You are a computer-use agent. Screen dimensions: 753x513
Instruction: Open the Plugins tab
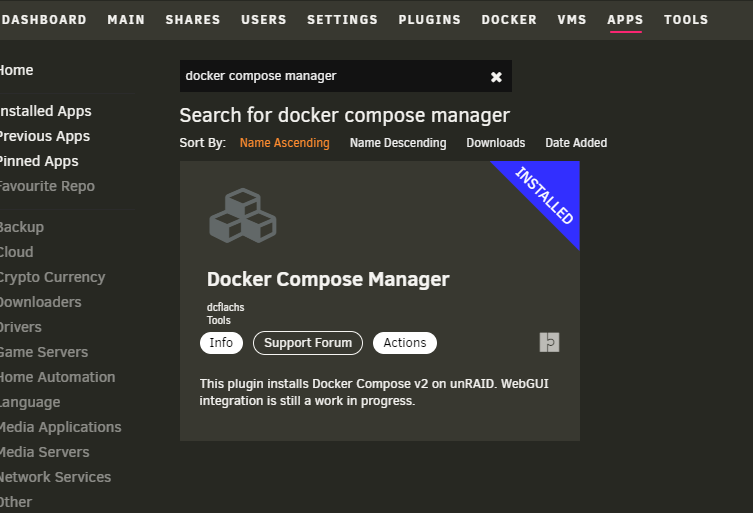429,20
